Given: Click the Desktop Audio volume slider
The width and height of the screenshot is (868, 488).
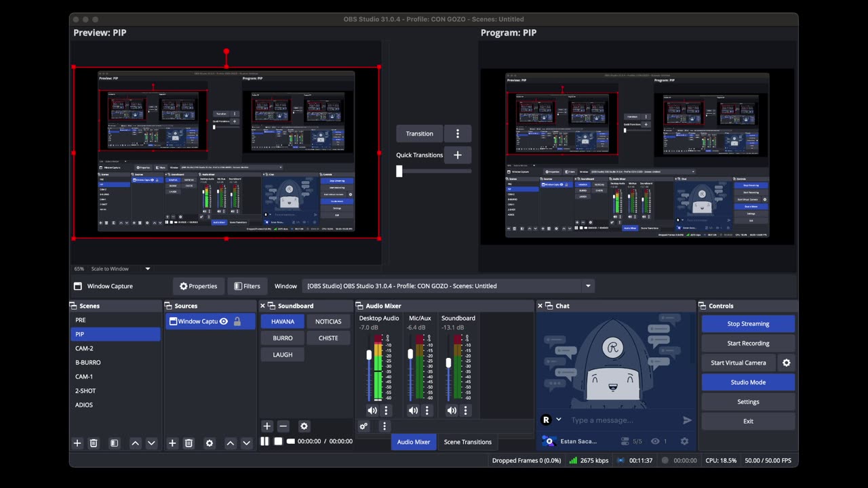Looking at the screenshot, I should (x=369, y=367).
